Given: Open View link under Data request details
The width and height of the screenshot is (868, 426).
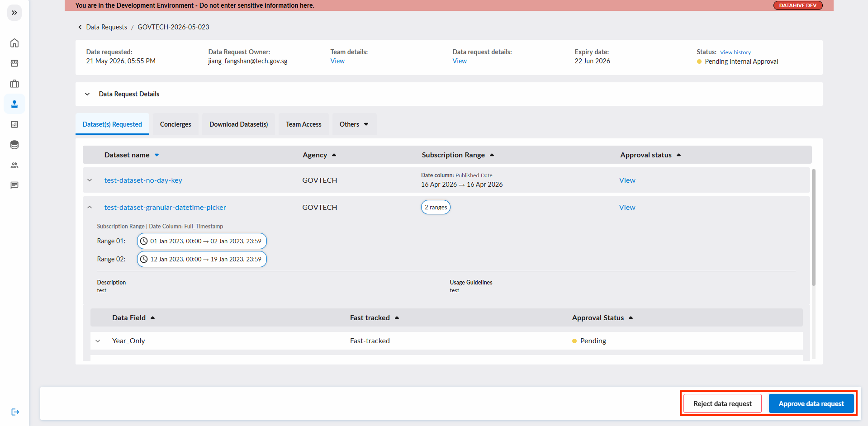Looking at the screenshot, I should [x=460, y=61].
